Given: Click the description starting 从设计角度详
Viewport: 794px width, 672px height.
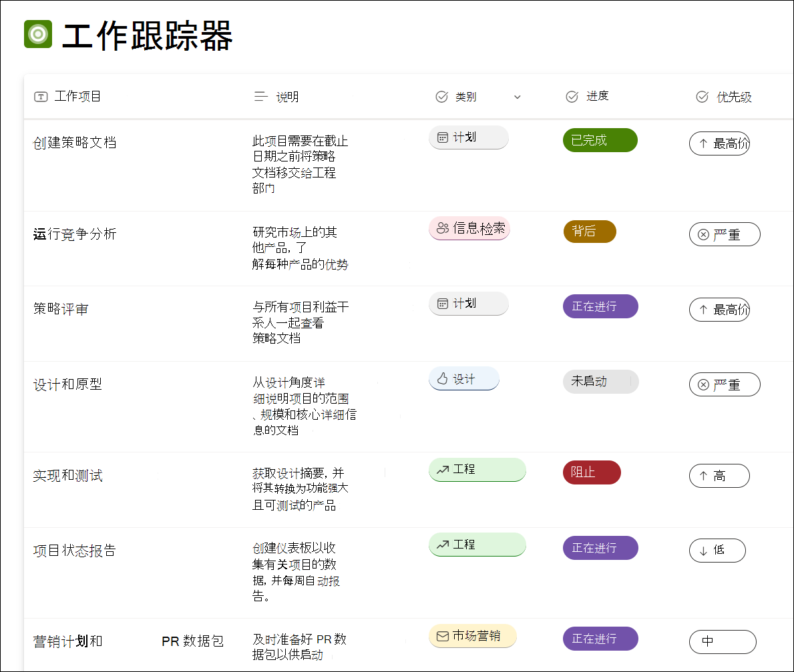Looking at the screenshot, I should (x=305, y=406).
